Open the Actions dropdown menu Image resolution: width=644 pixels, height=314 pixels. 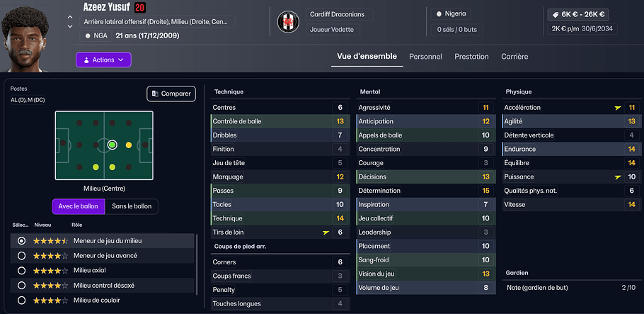pos(103,60)
